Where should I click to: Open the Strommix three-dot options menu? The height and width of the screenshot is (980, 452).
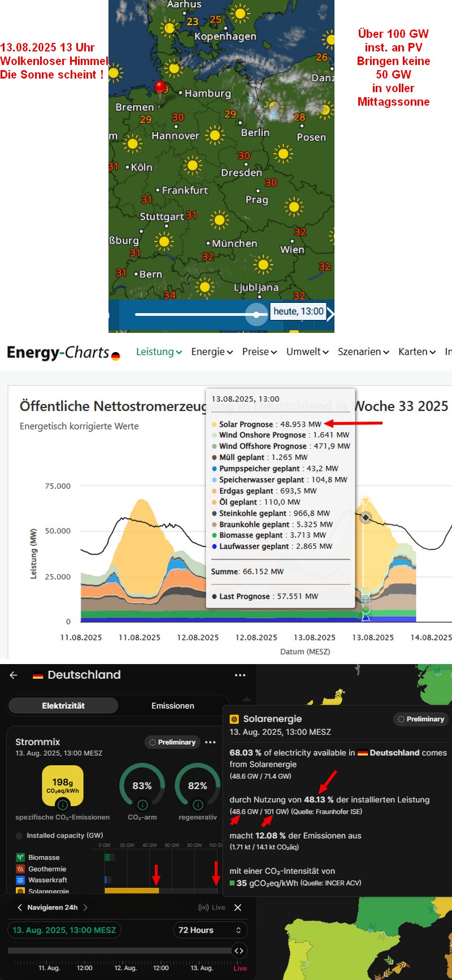[x=211, y=742]
